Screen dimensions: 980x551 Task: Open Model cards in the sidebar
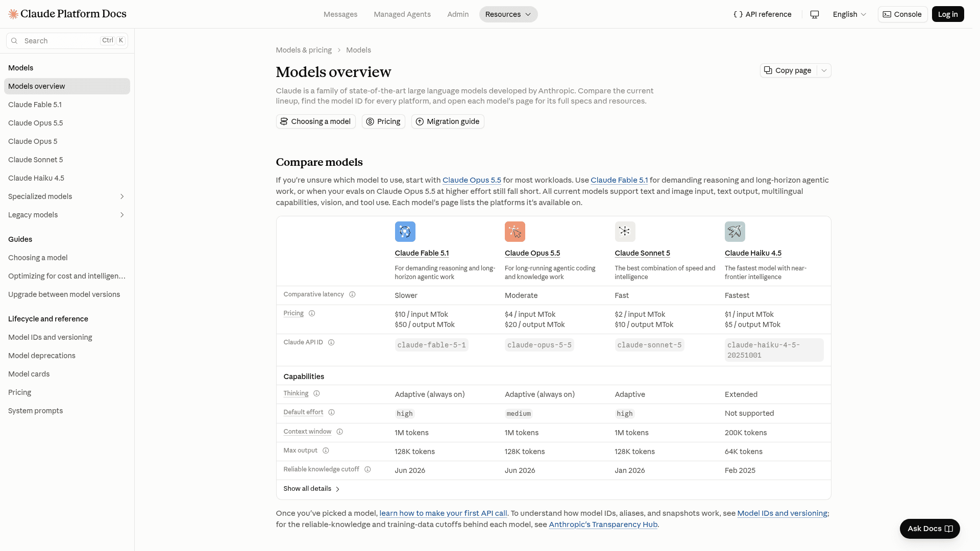tap(67, 374)
